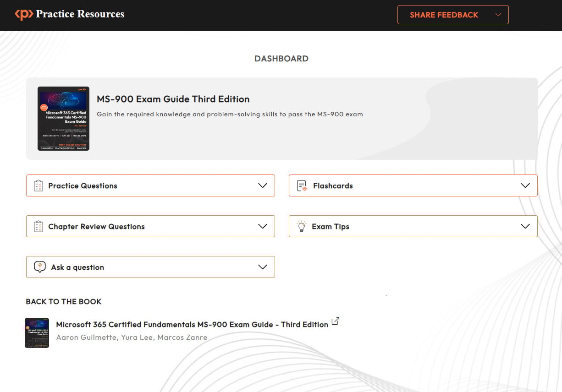Image resolution: width=562 pixels, height=392 pixels.
Task: Open the book via the external link icon
Action: pos(335,321)
